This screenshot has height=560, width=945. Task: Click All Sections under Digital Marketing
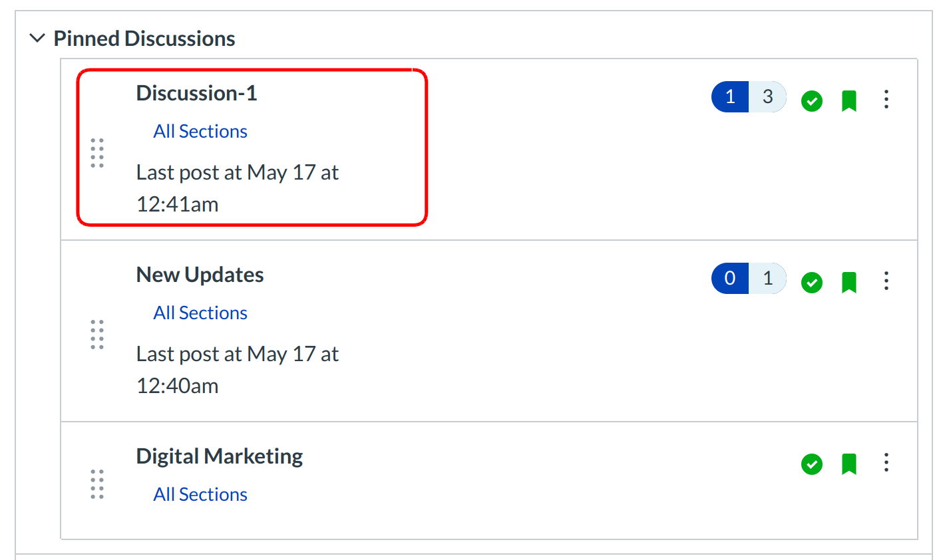[x=200, y=495]
